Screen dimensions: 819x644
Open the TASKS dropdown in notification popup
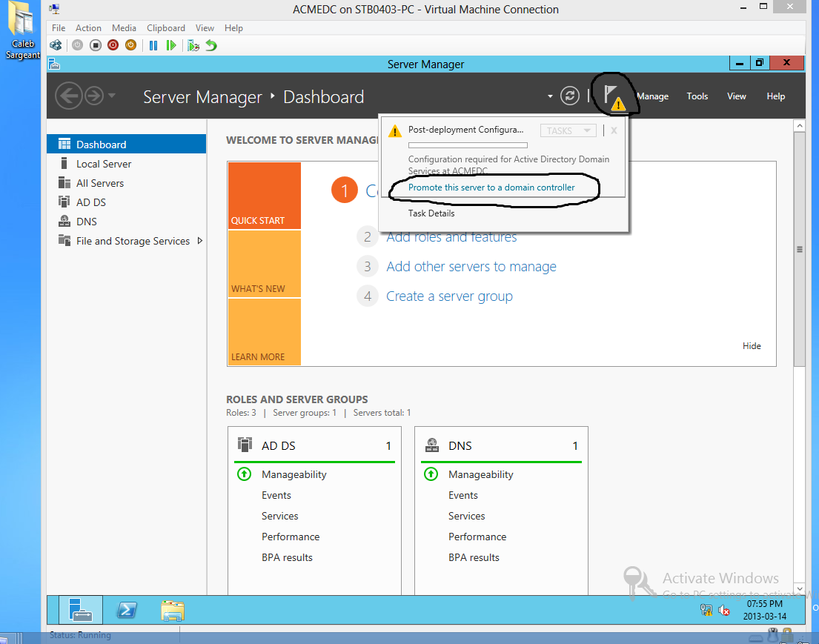tap(568, 130)
